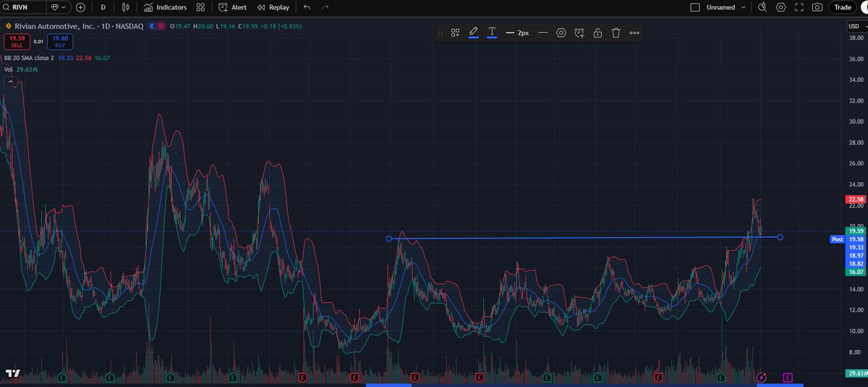Click the Post market price label
This screenshot has width=868, height=387.
pyautogui.click(x=837, y=239)
